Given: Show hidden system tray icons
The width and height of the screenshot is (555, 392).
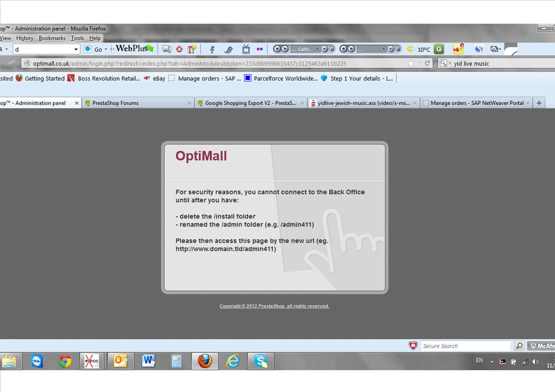Looking at the screenshot, I should click(492, 362).
